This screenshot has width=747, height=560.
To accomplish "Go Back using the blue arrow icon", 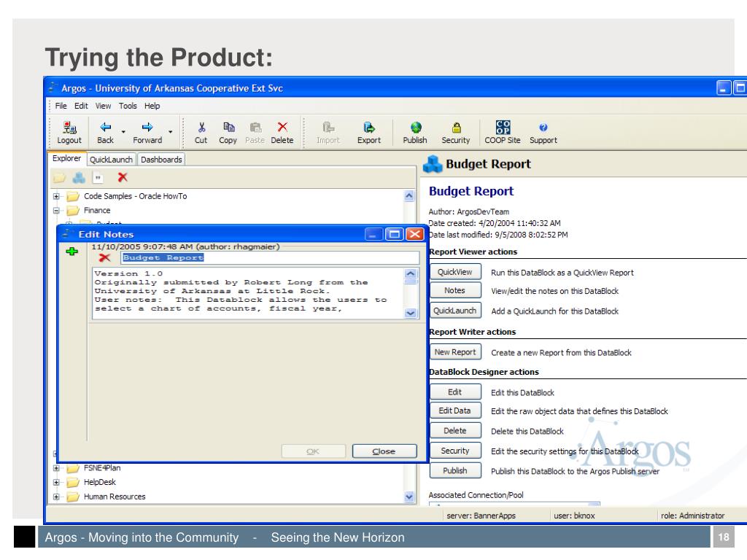I will [x=105, y=127].
